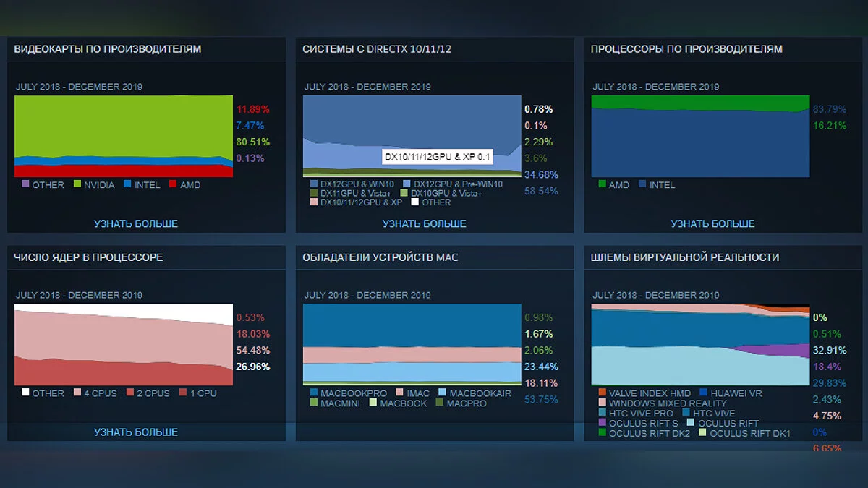Viewport: 868px width, 488px height.
Task: Open УЗНАТЬ БОЛЬШЕ under the processors by manufacturer chart
Action: point(712,223)
